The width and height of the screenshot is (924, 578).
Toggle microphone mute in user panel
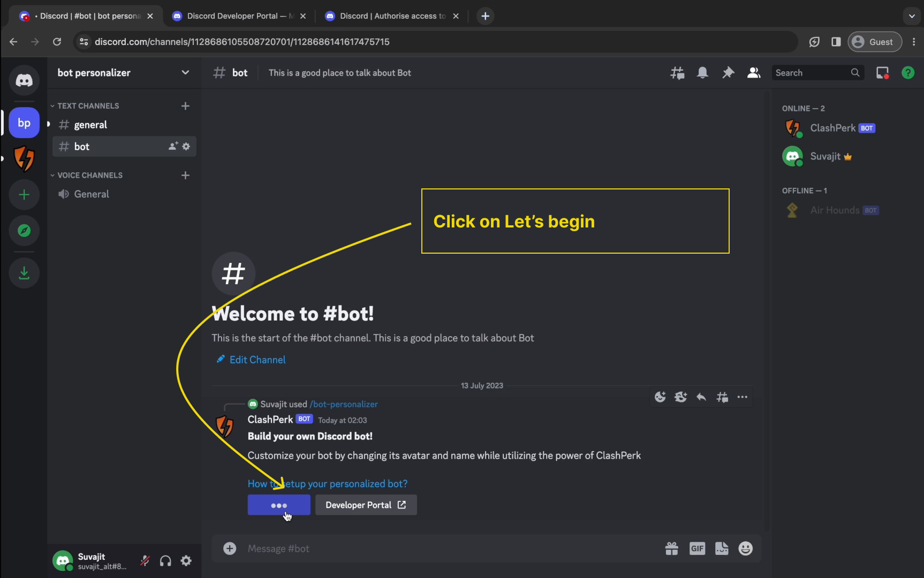pos(145,561)
